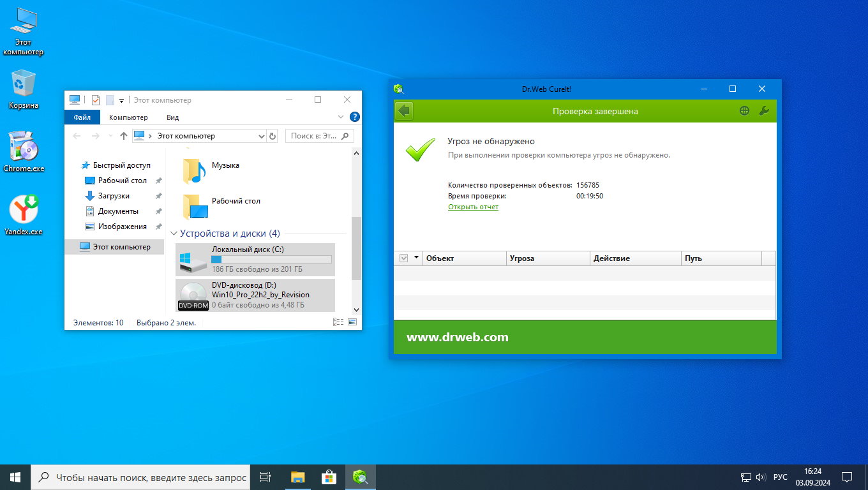Open the dropdown arrow beside the threats checkbox
868x490 pixels.
tap(417, 258)
